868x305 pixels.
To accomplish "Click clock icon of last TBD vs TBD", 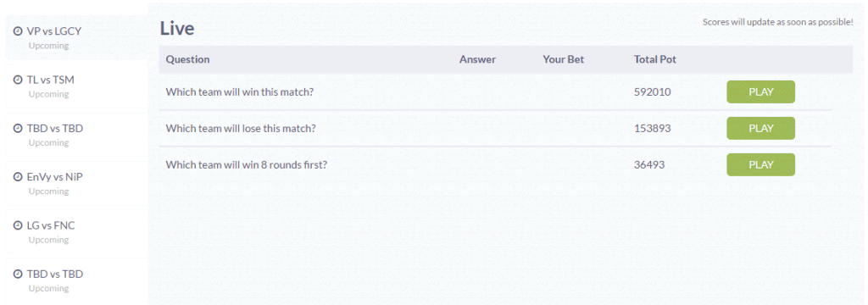I will point(18,274).
